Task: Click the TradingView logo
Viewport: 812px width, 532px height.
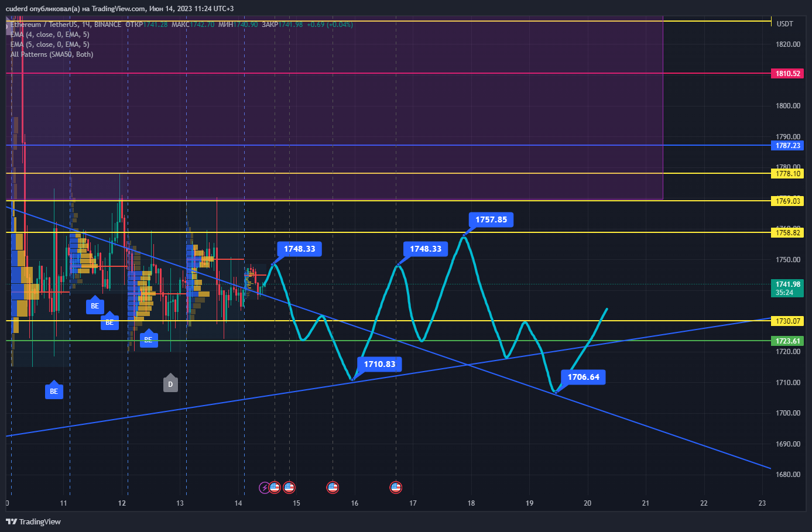Action: pos(33,521)
